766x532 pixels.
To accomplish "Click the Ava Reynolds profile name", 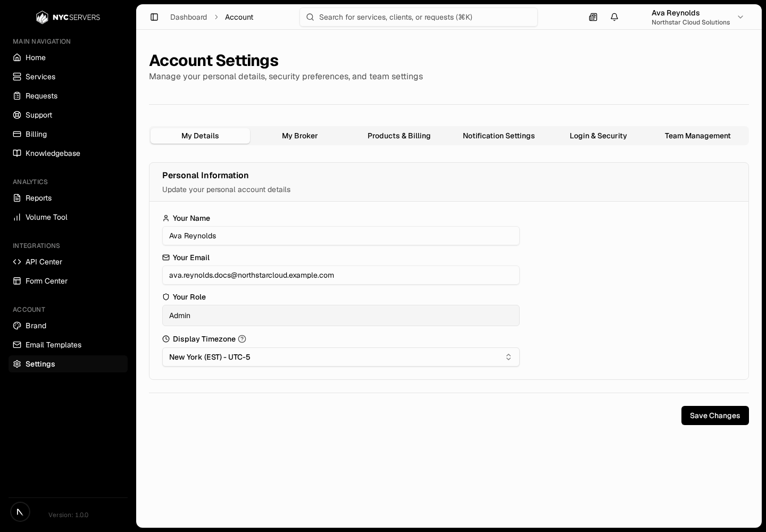I will point(676,13).
